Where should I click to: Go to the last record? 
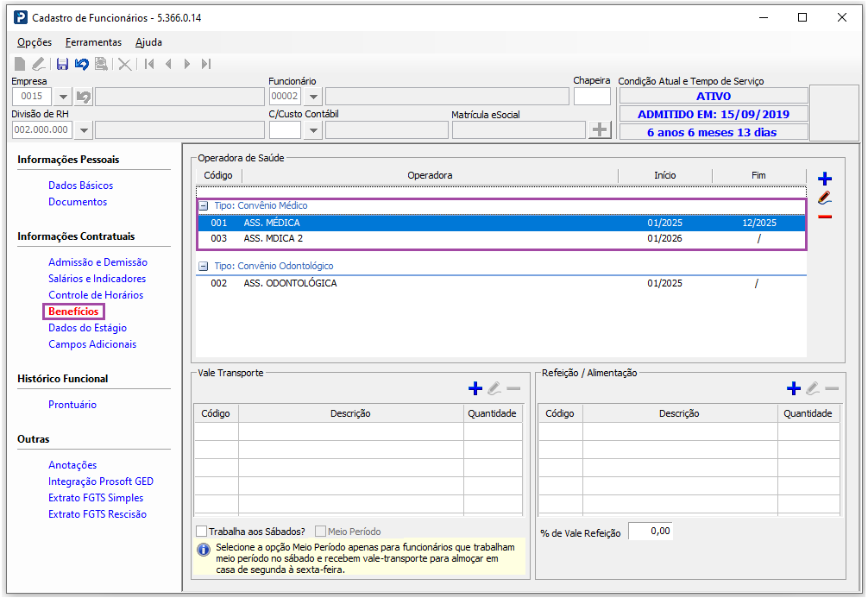tap(206, 64)
